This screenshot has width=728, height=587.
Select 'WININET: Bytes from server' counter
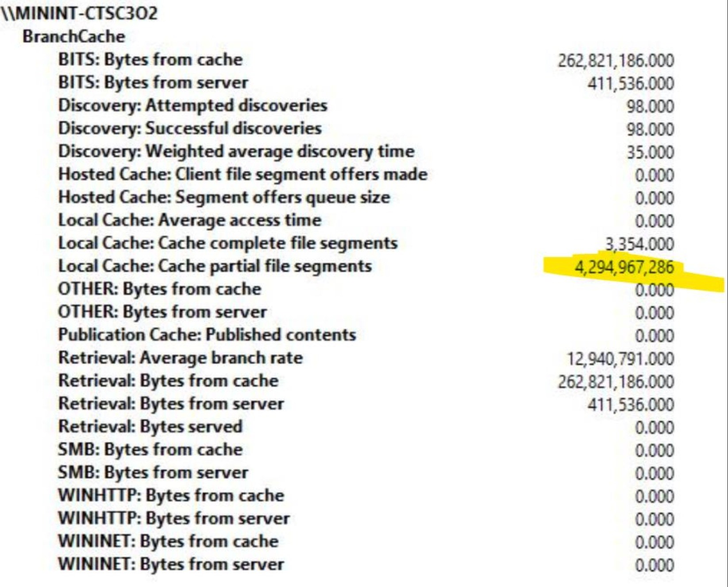click(171, 564)
